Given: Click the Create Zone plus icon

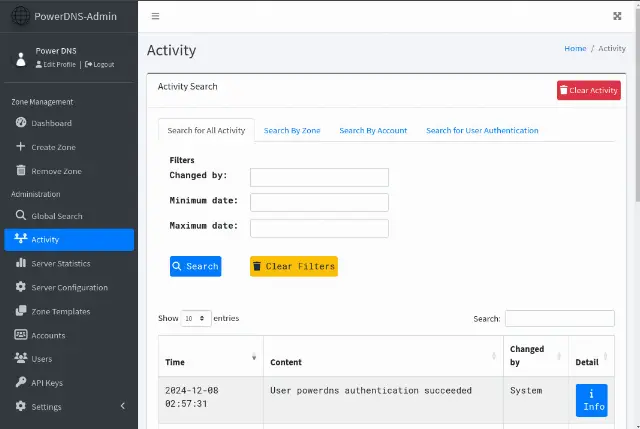Looking at the screenshot, I should [20, 146].
